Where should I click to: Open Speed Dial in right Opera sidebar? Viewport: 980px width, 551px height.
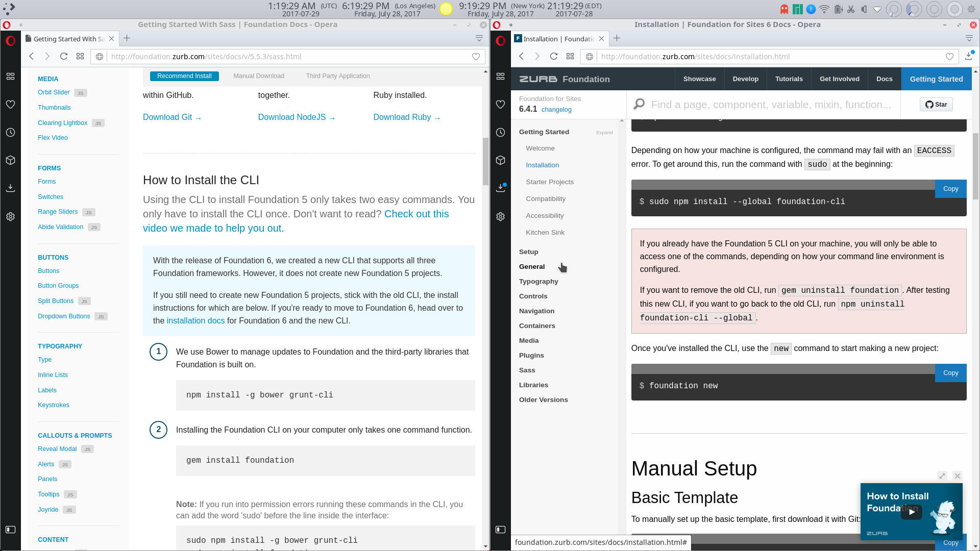coord(500,77)
